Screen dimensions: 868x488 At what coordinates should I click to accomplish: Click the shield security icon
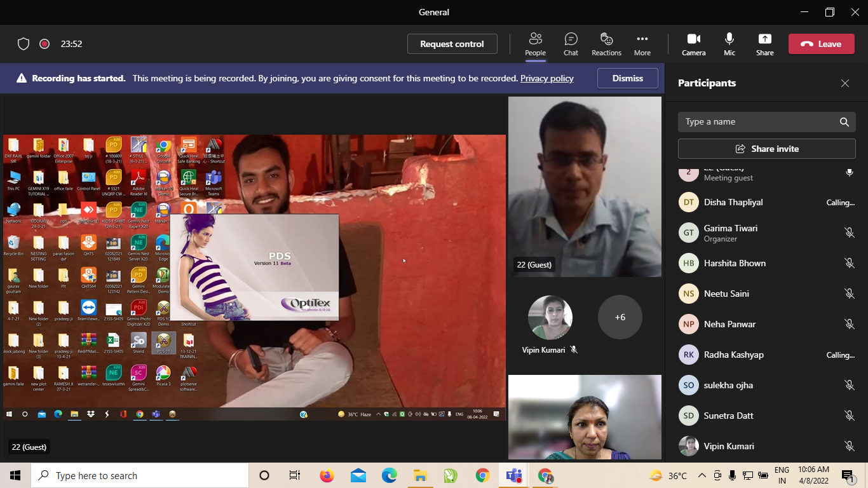24,44
